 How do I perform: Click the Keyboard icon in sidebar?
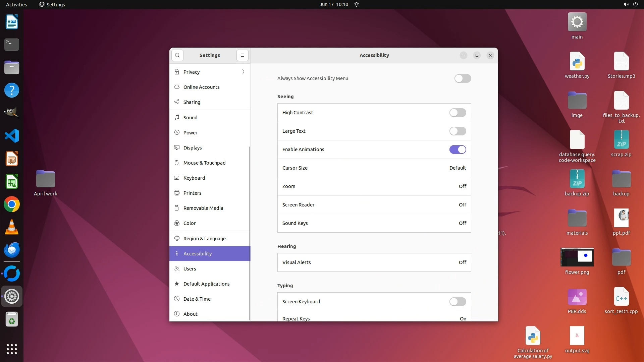click(177, 178)
